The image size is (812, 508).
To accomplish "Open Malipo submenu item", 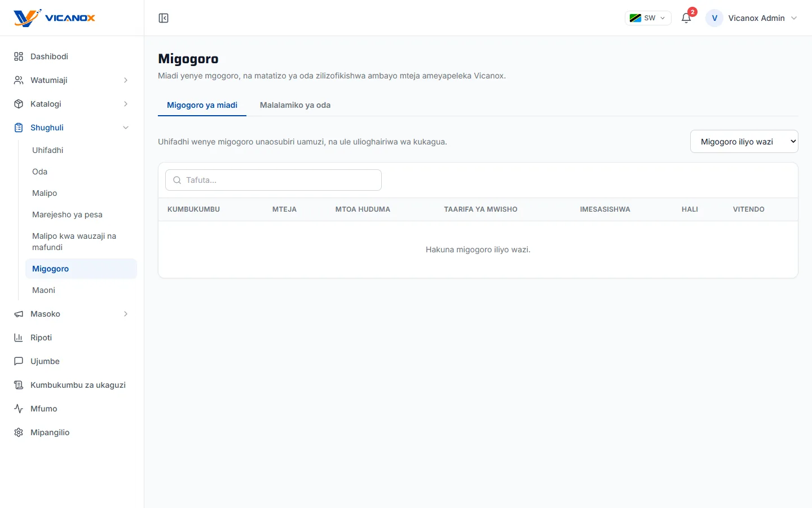I will pyautogui.click(x=81, y=193).
